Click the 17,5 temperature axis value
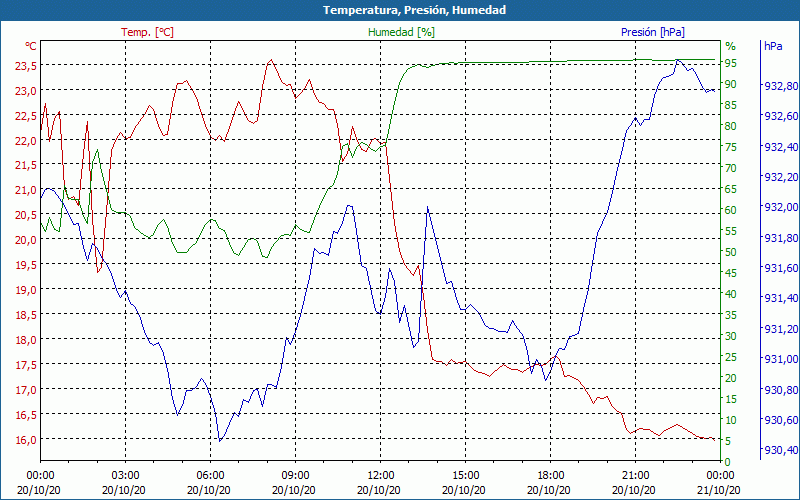This screenshot has height=500, width=800. click(27, 365)
